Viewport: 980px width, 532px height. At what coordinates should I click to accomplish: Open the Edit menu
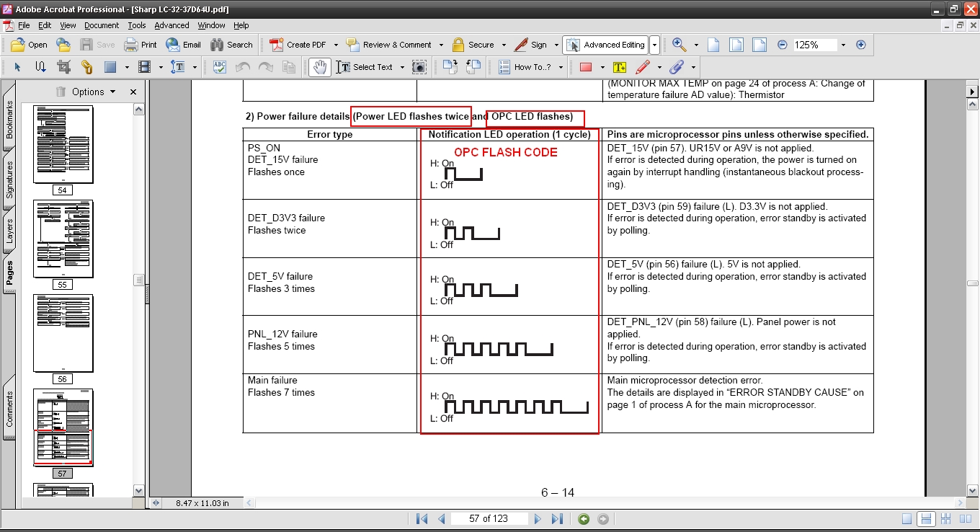(45, 25)
